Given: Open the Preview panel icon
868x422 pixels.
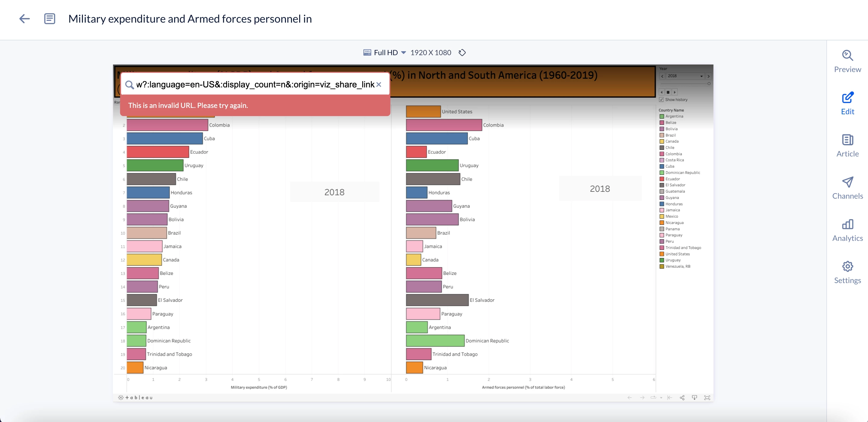Looking at the screenshot, I should coord(847,55).
